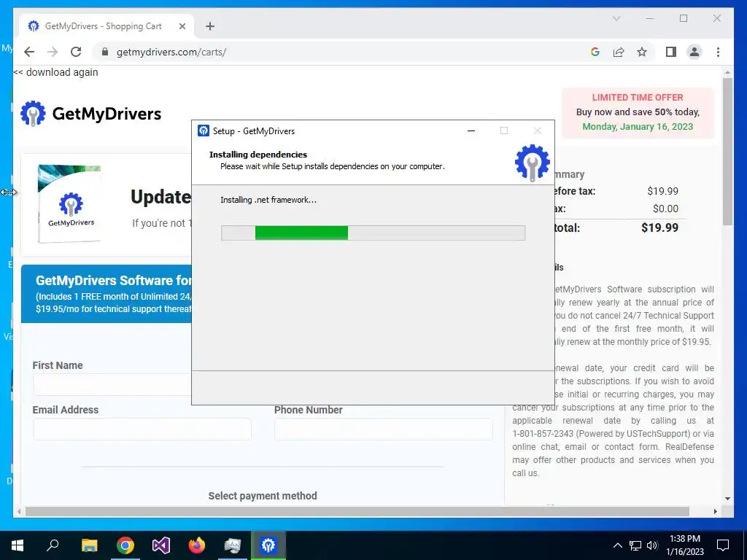Viewport: 747px width, 560px height.
Task: View site security lock info
Action: (x=105, y=52)
